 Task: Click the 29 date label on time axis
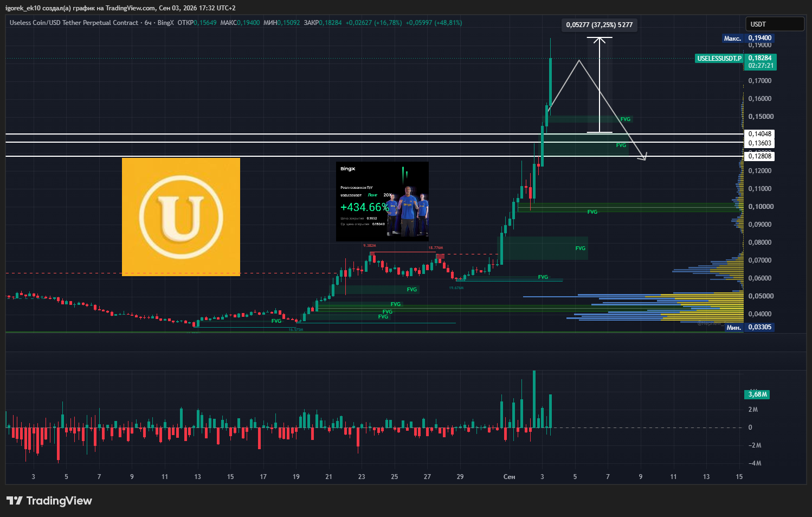(x=460, y=477)
